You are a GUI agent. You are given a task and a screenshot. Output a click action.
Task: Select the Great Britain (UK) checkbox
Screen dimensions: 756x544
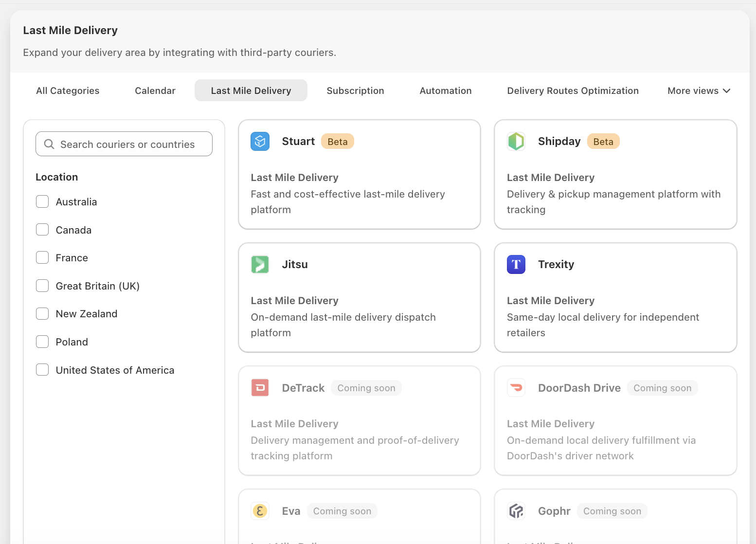coord(42,286)
